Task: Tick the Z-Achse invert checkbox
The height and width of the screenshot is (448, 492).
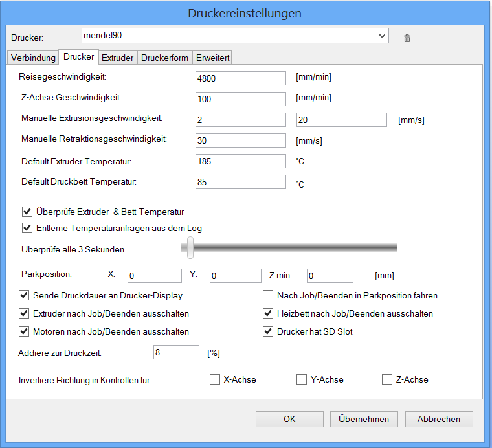Action: (387, 379)
